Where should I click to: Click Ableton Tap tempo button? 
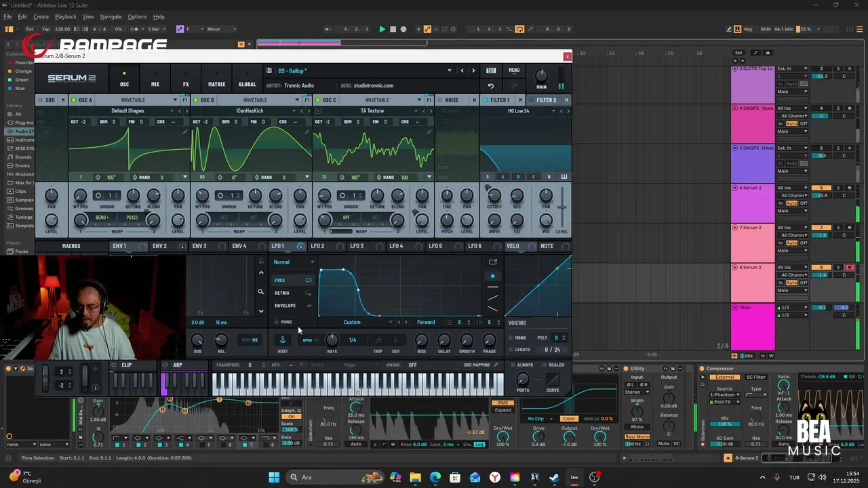[46, 29]
